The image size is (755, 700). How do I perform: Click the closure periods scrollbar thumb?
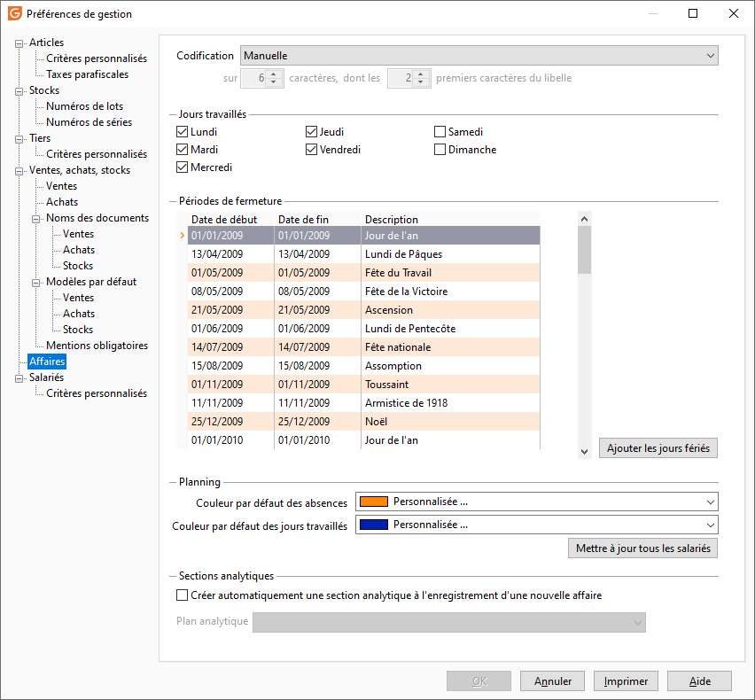pos(585,249)
